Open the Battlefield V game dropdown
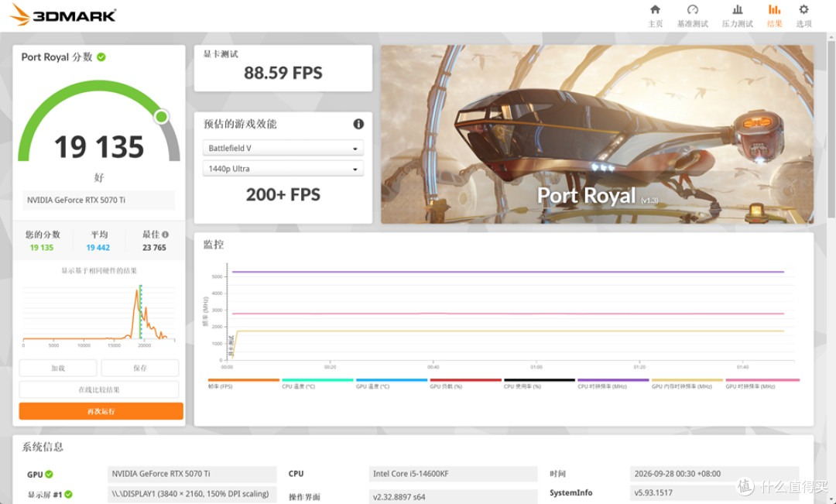The image size is (836, 504). 283,148
